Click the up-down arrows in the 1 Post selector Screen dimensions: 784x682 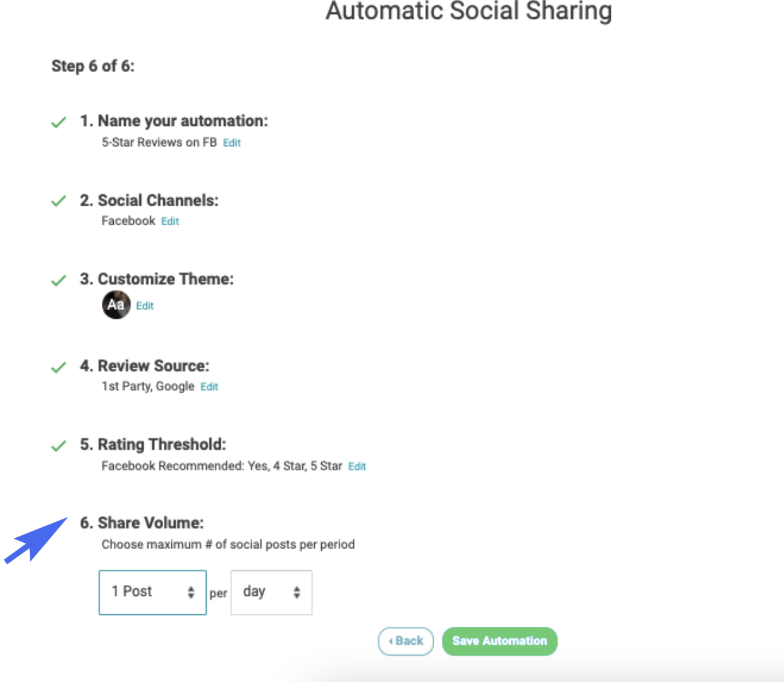[191, 592]
